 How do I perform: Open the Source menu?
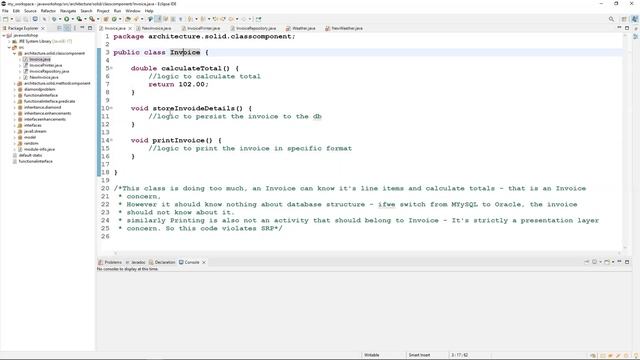tap(30, 11)
